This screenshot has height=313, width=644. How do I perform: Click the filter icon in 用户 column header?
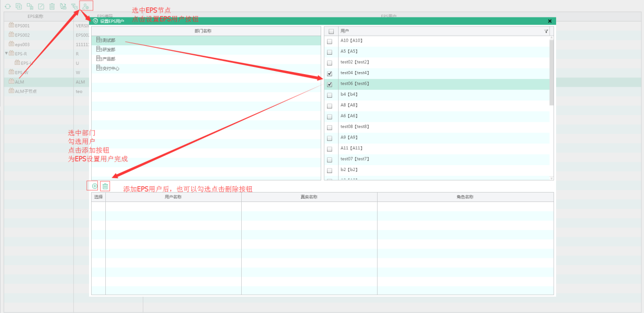[x=546, y=32]
